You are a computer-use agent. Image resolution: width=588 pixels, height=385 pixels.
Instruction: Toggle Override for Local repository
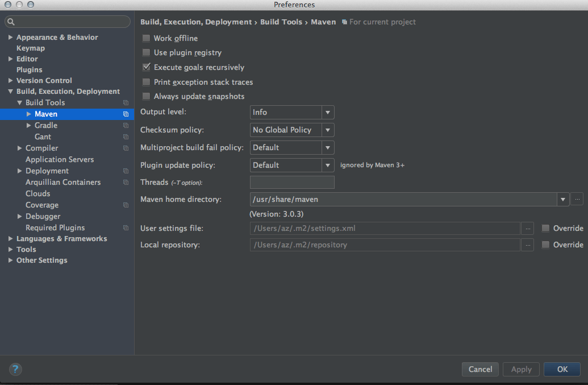[x=545, y=245]
